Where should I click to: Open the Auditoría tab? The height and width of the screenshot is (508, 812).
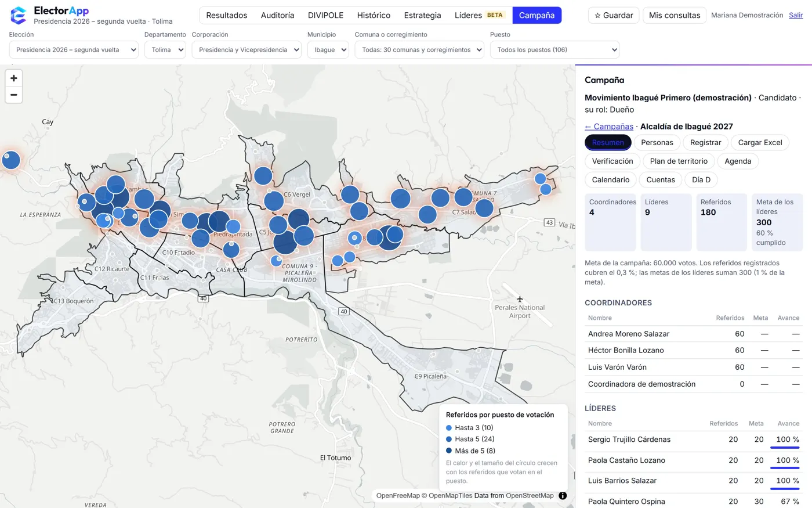tap(277, 15)
